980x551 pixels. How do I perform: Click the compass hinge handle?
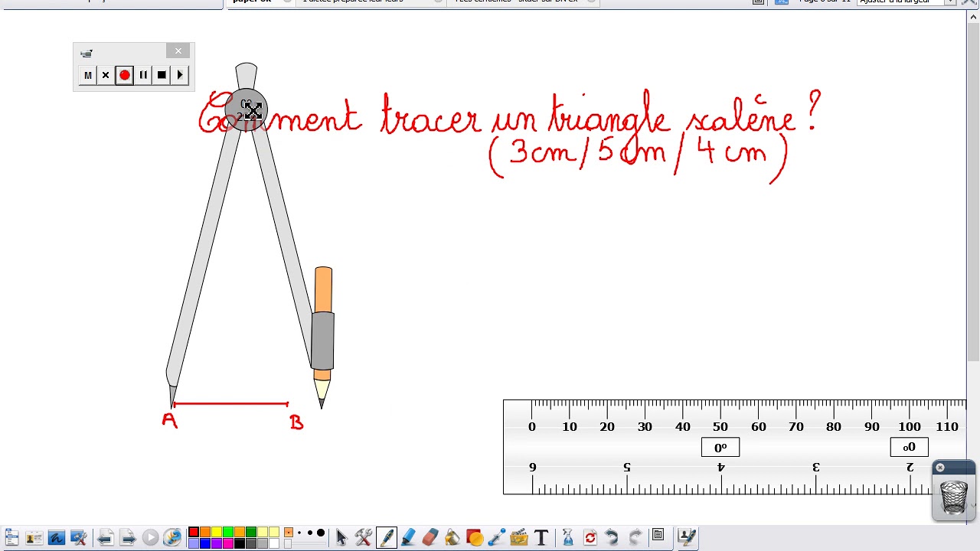coord(246,111)
